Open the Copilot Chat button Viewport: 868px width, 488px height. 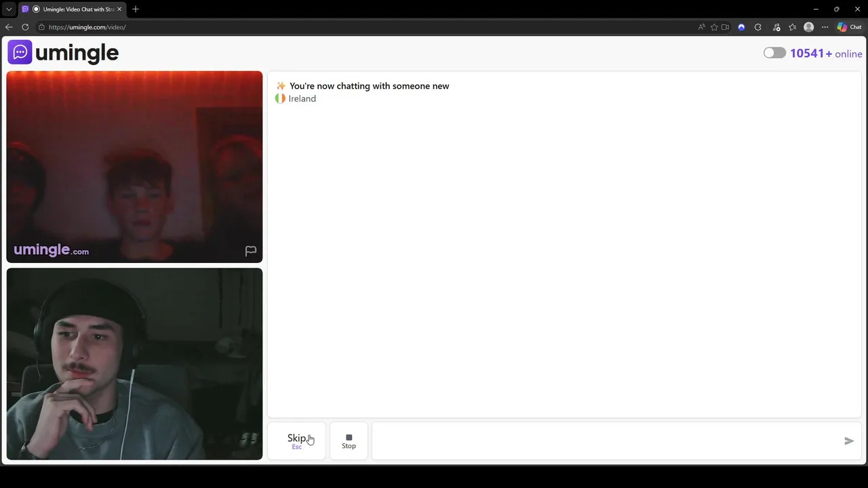(849, 27)
